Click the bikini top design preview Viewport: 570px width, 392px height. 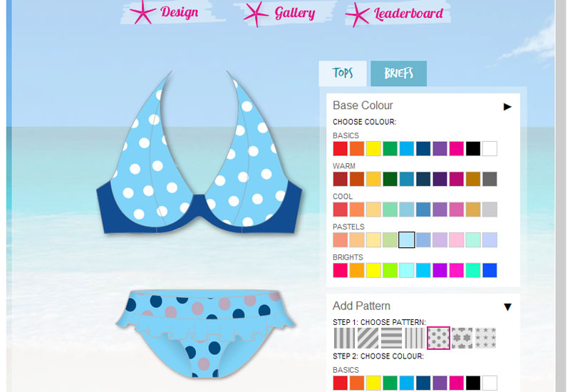pos(199,153)
